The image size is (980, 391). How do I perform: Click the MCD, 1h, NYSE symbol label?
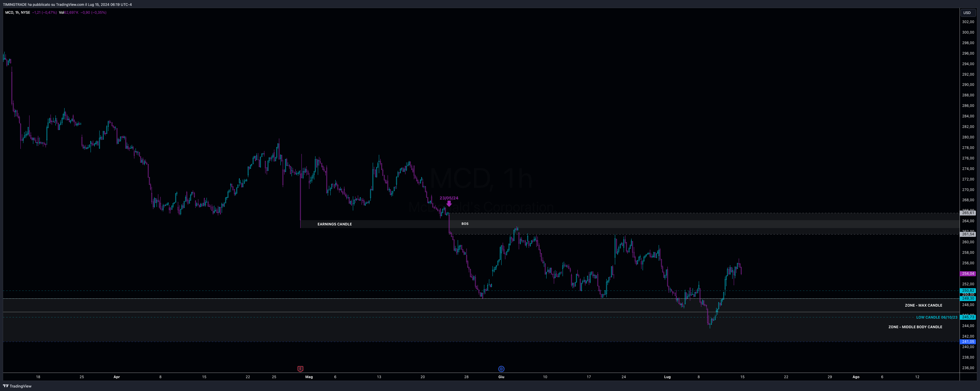tap(18, 13)
